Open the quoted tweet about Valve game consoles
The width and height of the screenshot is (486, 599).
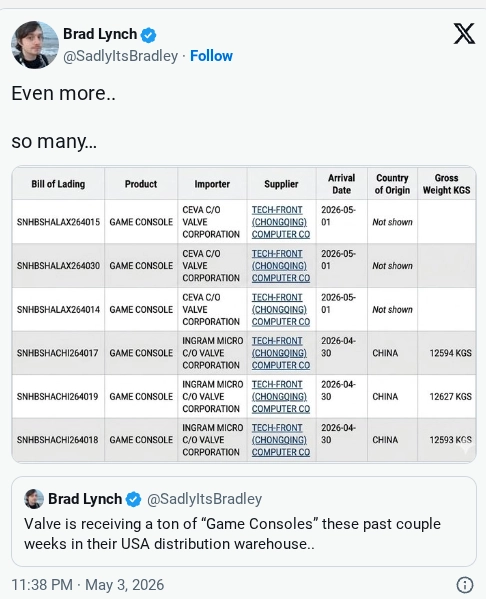244,521
